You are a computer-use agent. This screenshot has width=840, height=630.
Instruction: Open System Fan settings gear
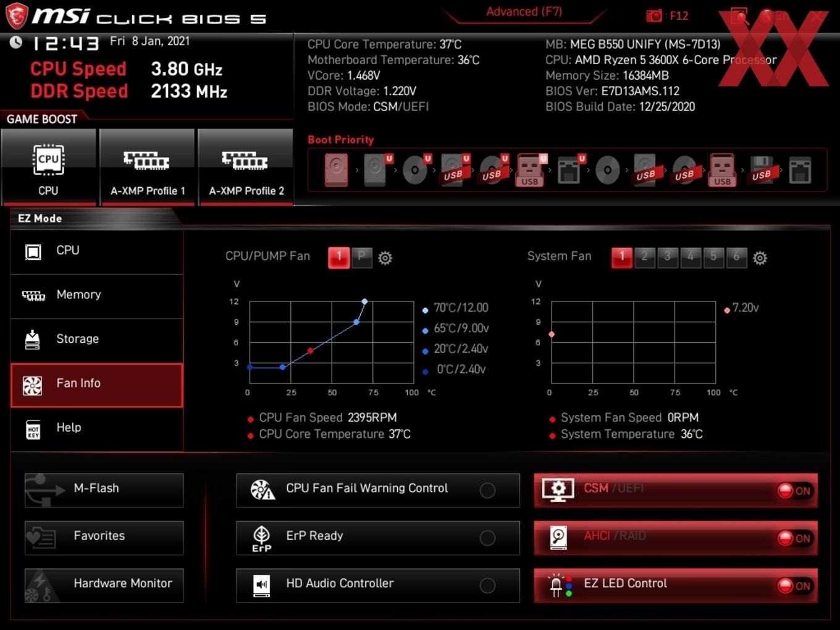[760, 258]
